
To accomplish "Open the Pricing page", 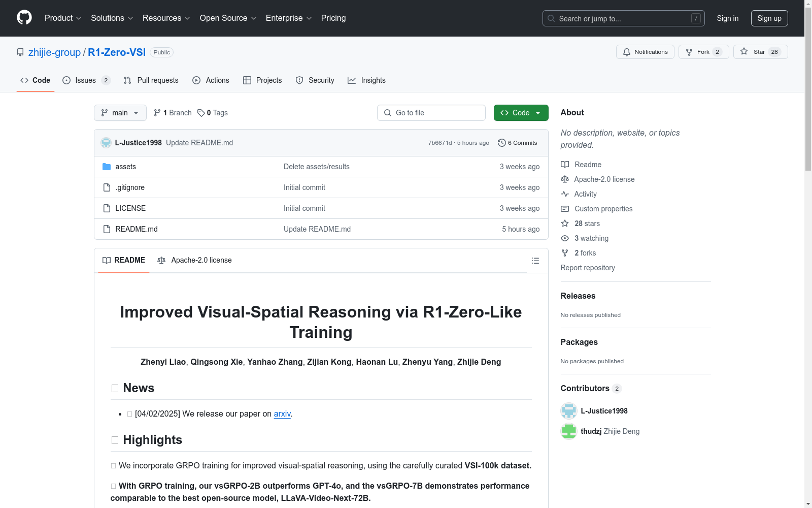I will point(333,18).
